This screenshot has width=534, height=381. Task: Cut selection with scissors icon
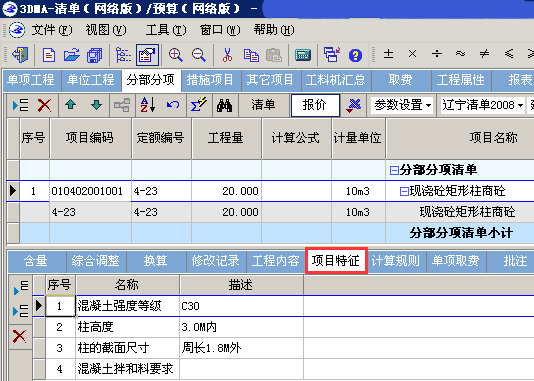tap(227, 54)
